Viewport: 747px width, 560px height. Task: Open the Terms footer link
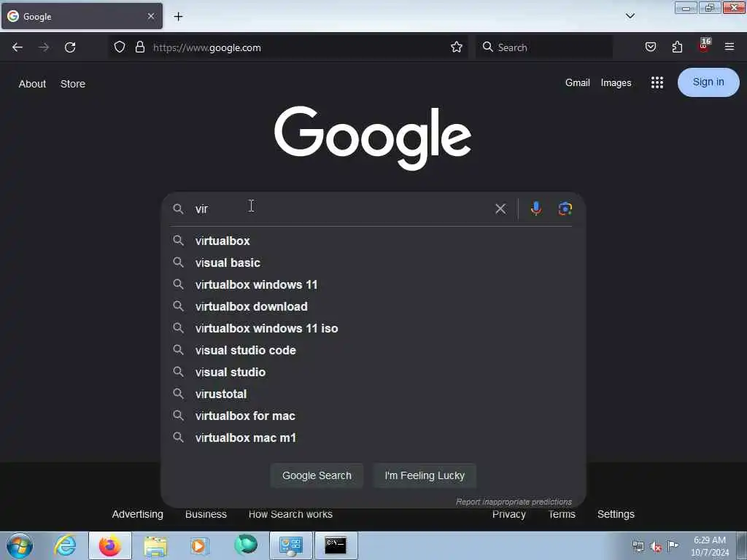562,514
